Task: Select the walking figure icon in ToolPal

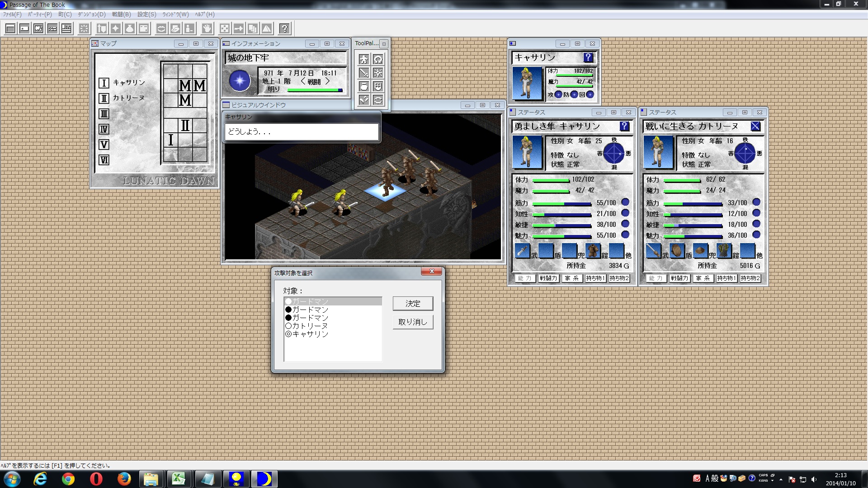Action: tap(363, 59)
